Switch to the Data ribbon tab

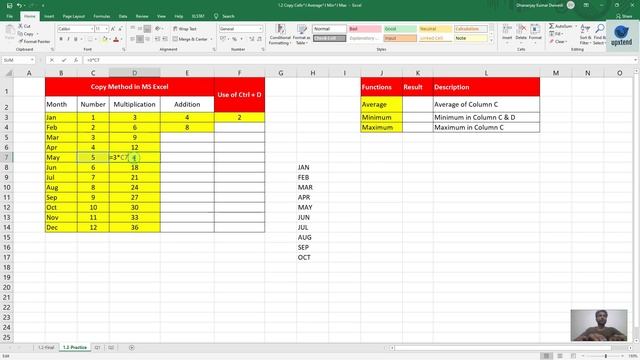tap(122, 16)
